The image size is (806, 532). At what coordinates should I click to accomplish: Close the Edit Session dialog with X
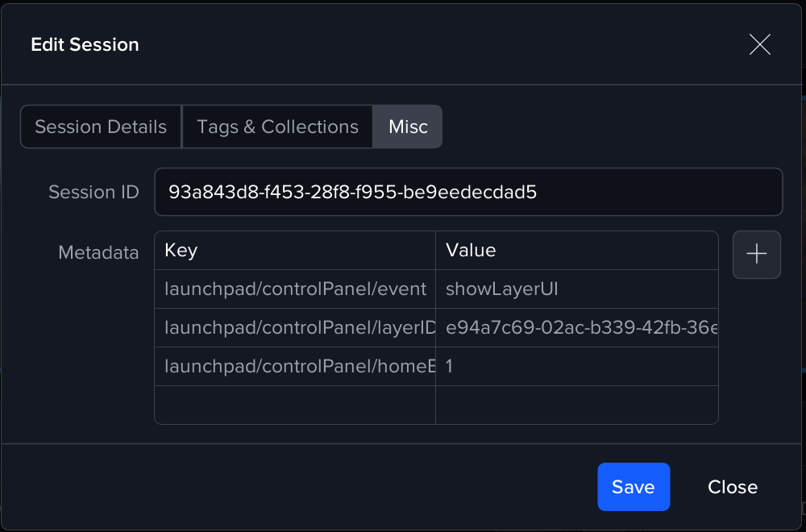[759, 45]
